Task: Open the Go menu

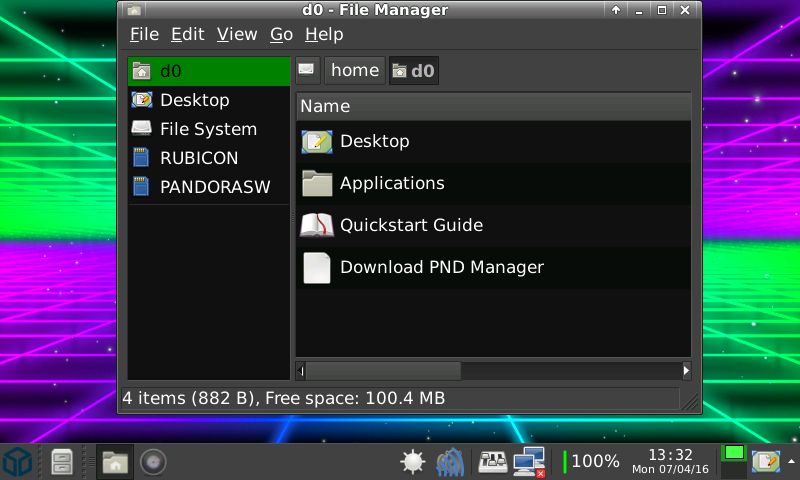Action: pos(281,34)
